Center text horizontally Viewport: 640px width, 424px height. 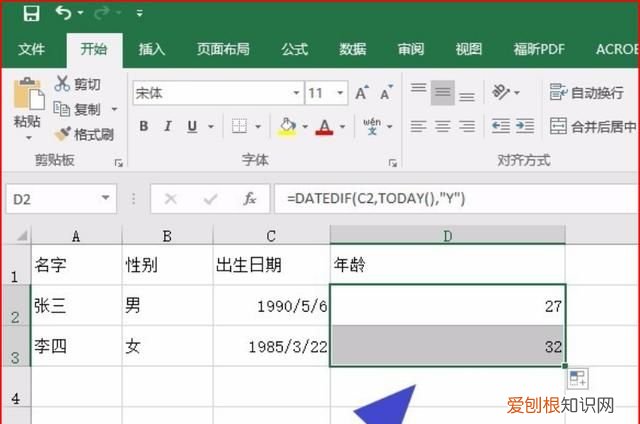pos(442,127)
